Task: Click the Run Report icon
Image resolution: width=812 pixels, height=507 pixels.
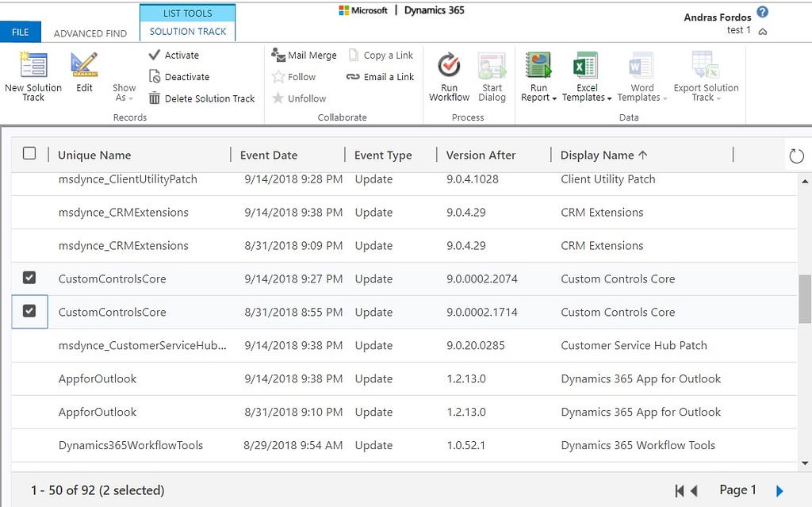Action: 538,65
